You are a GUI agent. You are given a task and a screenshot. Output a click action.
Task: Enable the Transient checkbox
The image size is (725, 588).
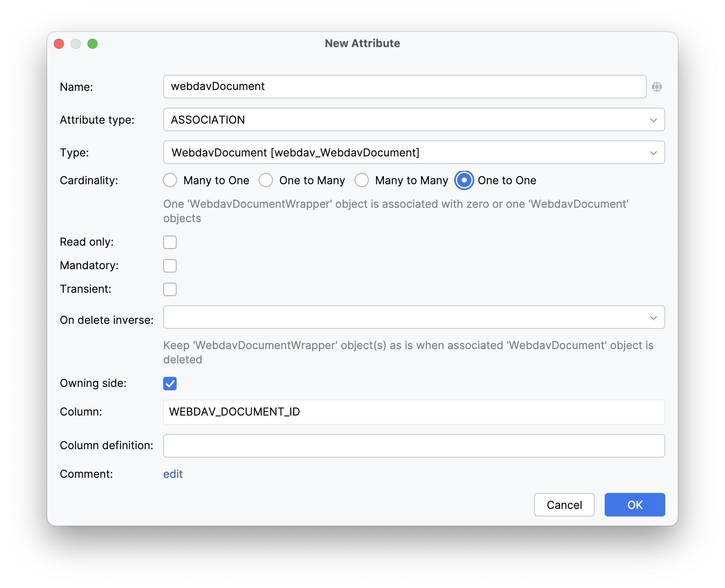(170, 289)
